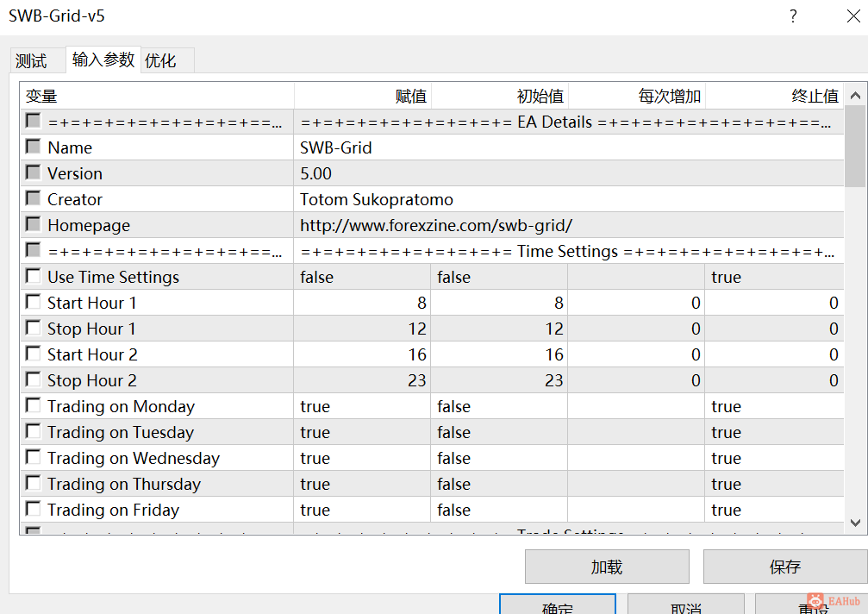This screenshot has width=868, height=614.
Task: Toggle the Start Hour 2 checkbox
Action: pos(34,354)
